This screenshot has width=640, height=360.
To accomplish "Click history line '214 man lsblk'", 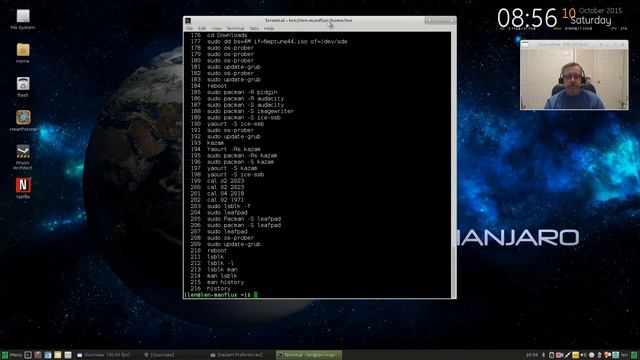I will click(214, 276).
